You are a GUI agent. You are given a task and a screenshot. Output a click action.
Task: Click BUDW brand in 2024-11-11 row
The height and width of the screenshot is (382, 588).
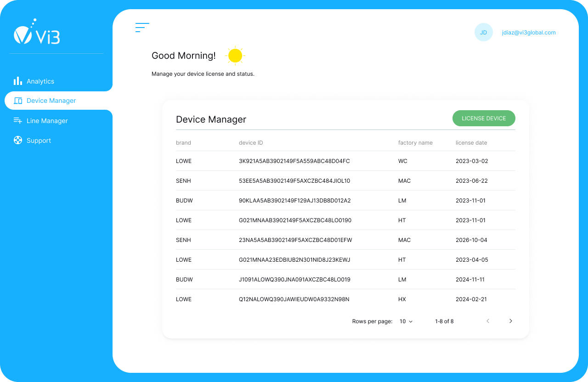coord(184,280)
